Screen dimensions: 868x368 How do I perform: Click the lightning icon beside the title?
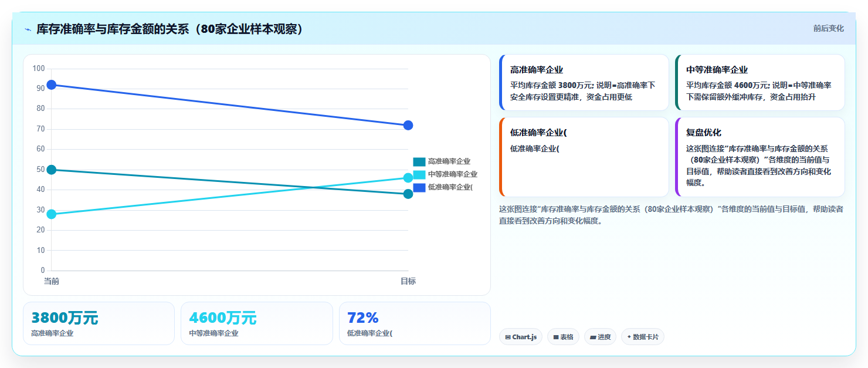pyautogui.click(x=28, y=29)
